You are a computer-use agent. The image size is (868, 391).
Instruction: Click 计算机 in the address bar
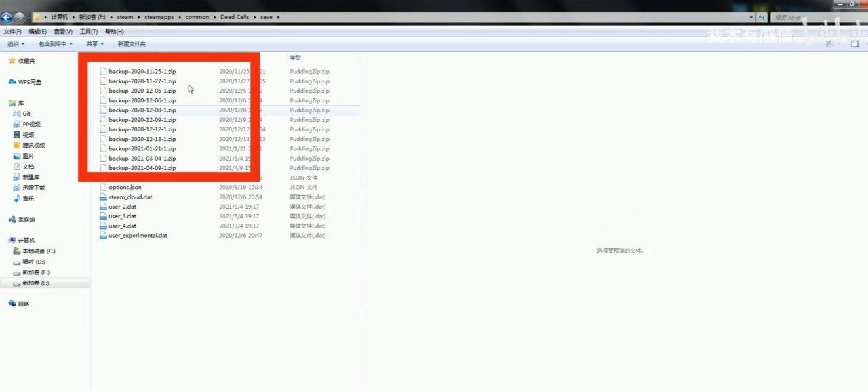click(x=60, y=16)
